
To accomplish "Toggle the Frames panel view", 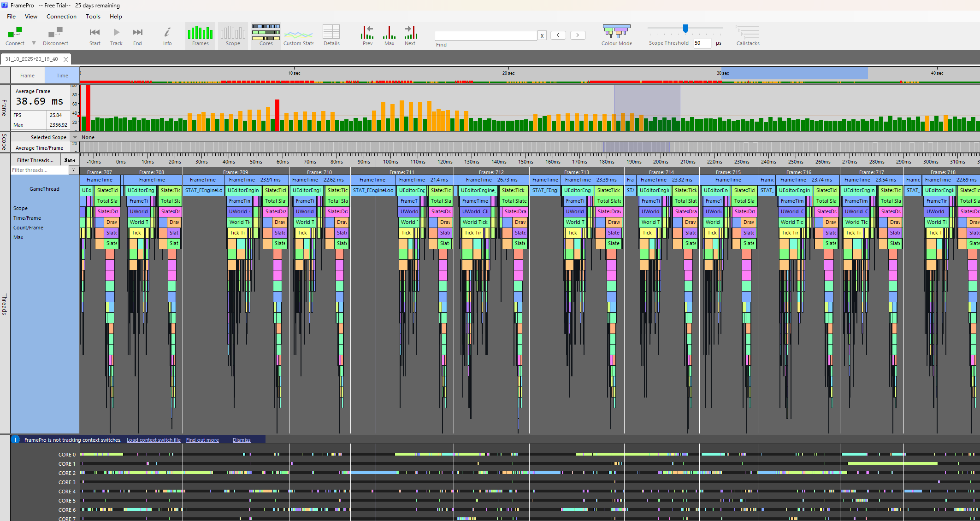I will click(200, 33).
